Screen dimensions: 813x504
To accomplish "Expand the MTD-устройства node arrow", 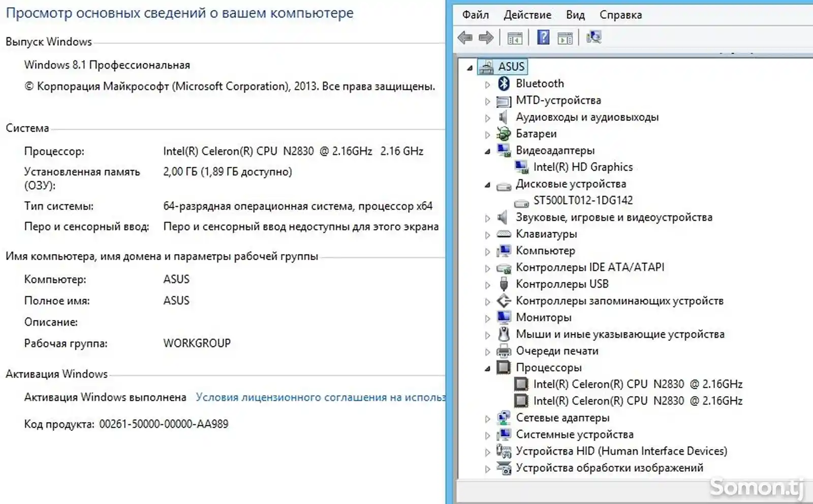I will [x=487, y=101].
